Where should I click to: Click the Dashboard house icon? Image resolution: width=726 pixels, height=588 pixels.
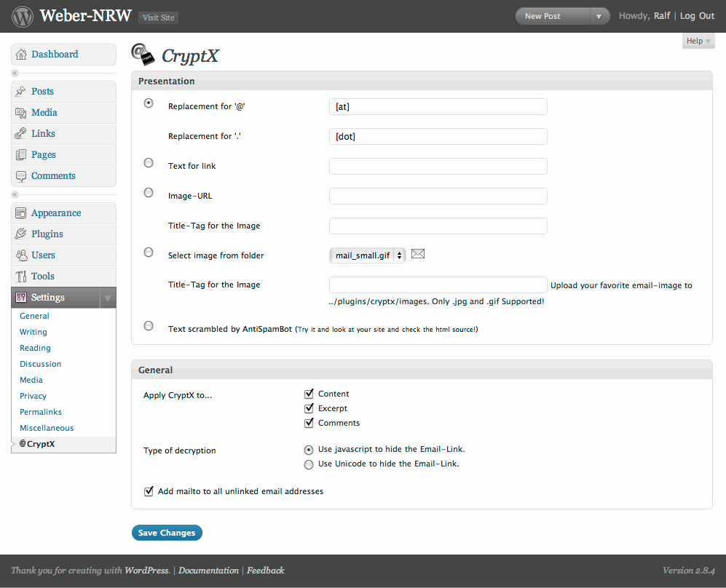pos(21,55)
